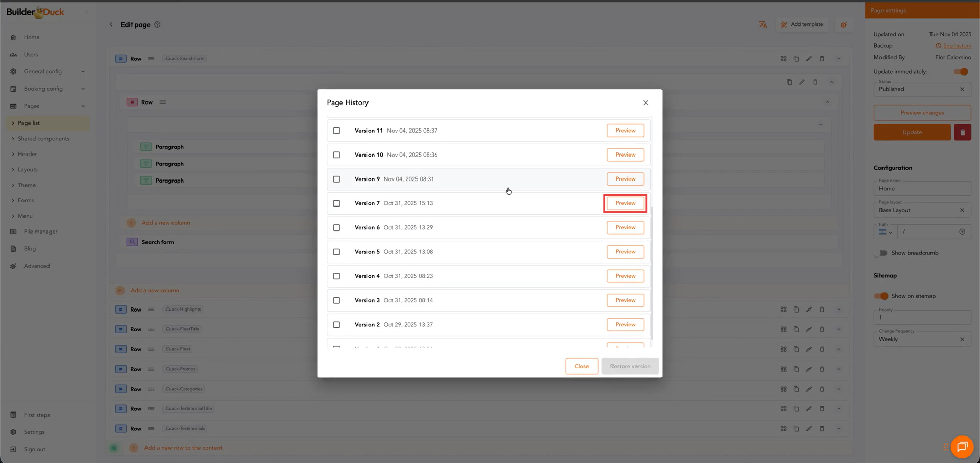Duplicate the Cuack-Promos row with the copy icon
The width and height of the screenshot is (980, 463).
(796, 369)
